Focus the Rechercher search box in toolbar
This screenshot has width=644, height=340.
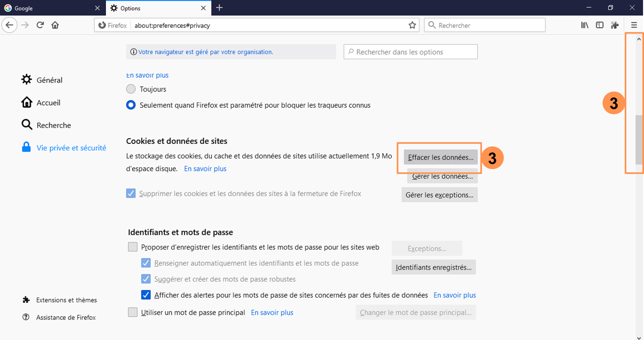coord(485,25)
